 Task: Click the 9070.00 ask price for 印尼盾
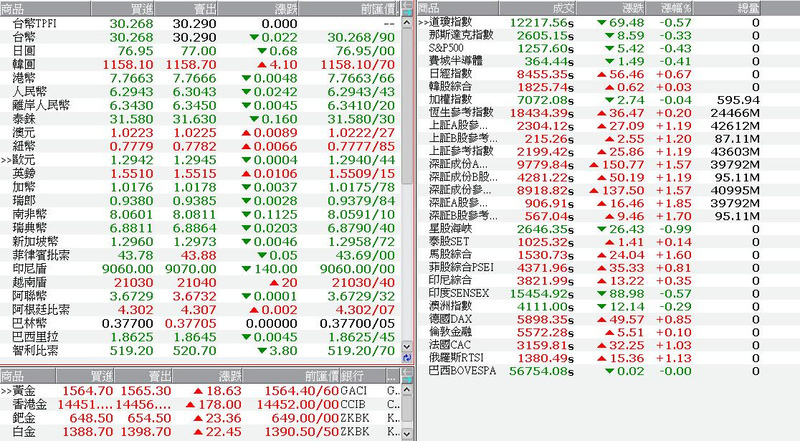[x=191, y=269]
